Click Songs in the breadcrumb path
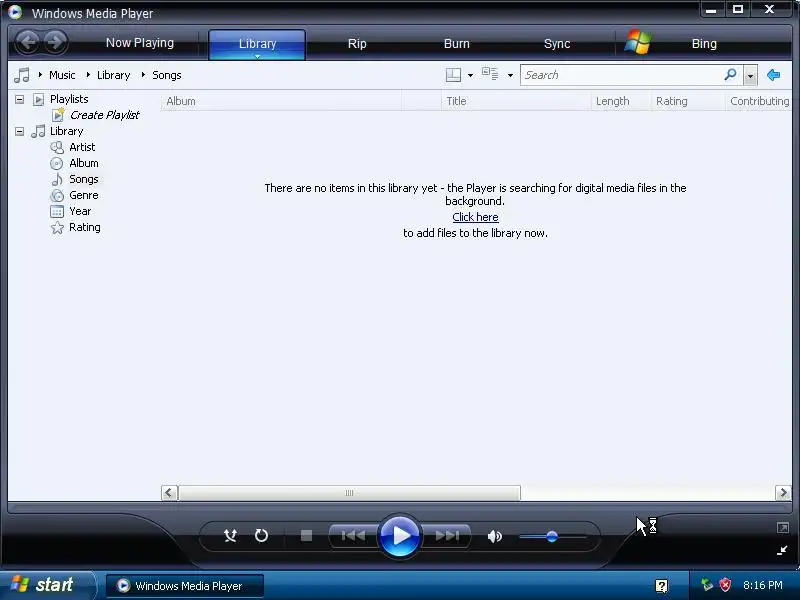The width and height of the screenshot is (800, 600). [x=167, y=75]
